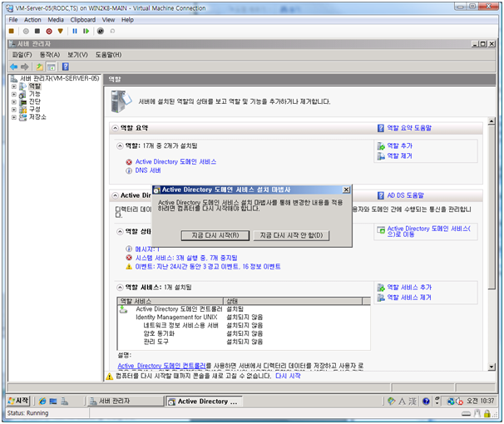Collapse the 역할 요약 section

pos(115,128)
